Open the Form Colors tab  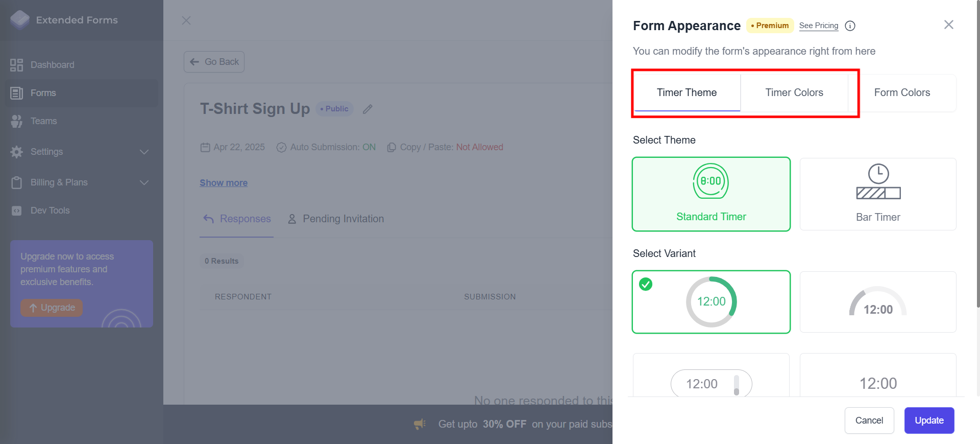pos(901,92)
